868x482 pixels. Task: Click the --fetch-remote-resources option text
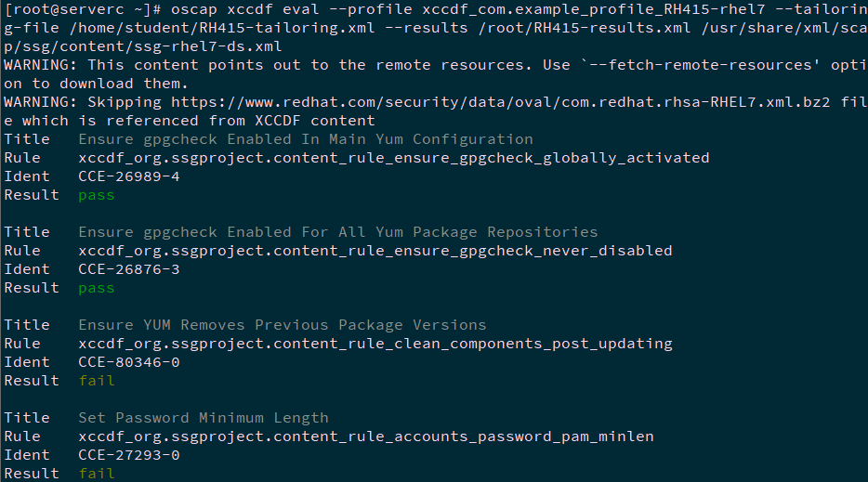tap(695, 65)
